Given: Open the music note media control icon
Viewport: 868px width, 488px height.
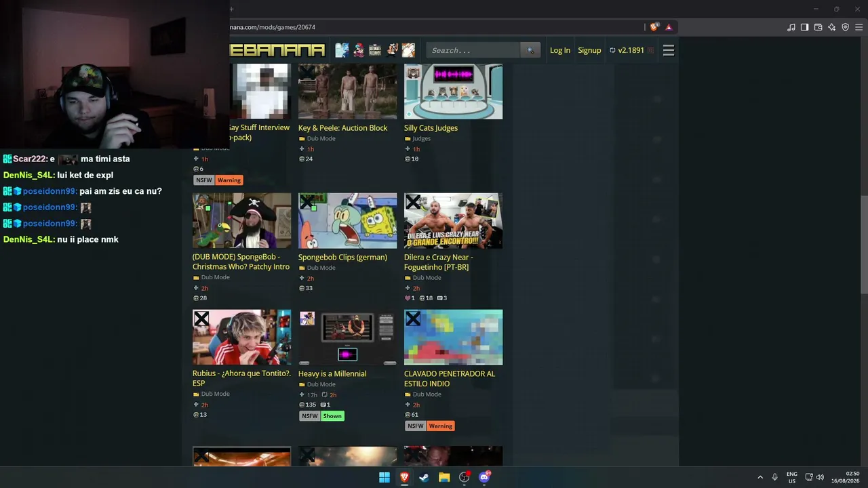Looking at the screenshot, I should (x=791, y=27).
